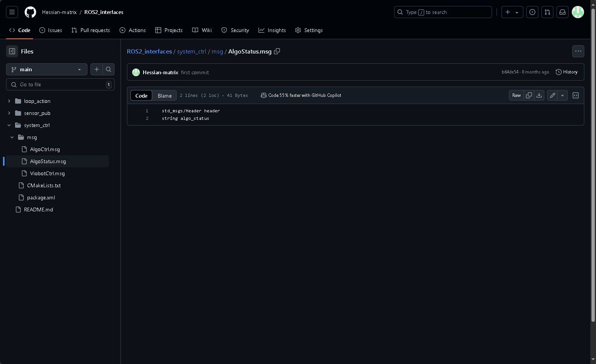Go to the Pull requests tab
Screen dimensions: 596x364
(91, 30)
